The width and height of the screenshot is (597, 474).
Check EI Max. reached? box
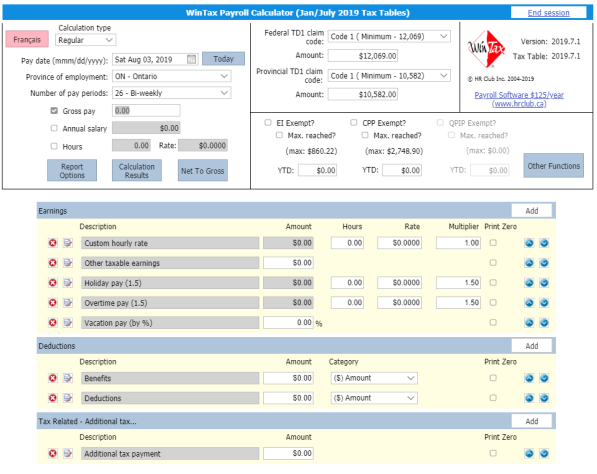[x=279, y=135]
